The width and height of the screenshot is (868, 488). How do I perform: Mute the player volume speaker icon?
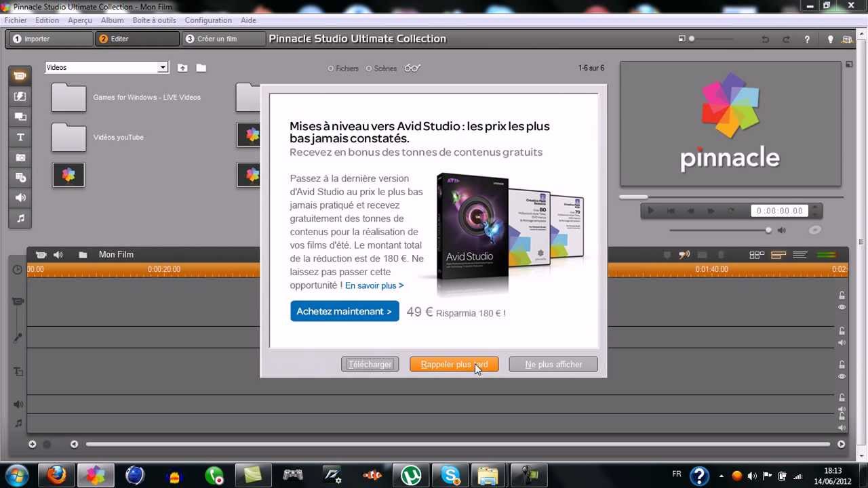pos(782,230)
